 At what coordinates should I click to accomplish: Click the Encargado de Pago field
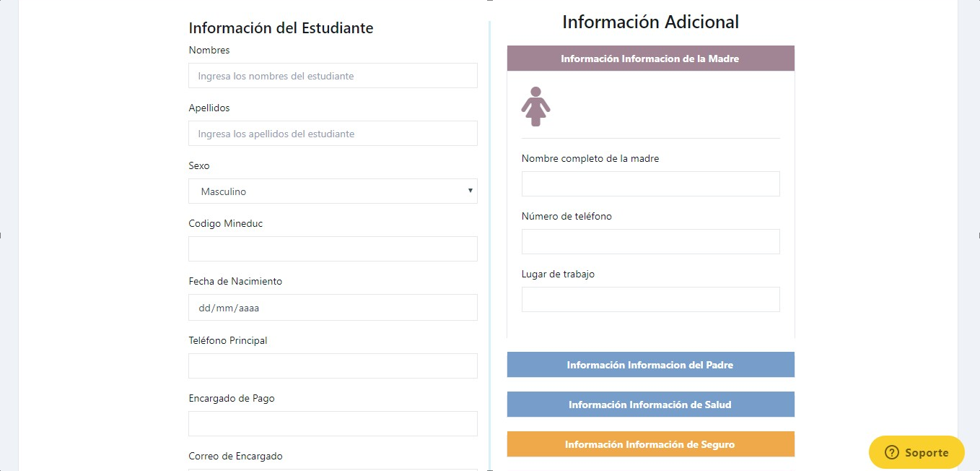[333, 423]
